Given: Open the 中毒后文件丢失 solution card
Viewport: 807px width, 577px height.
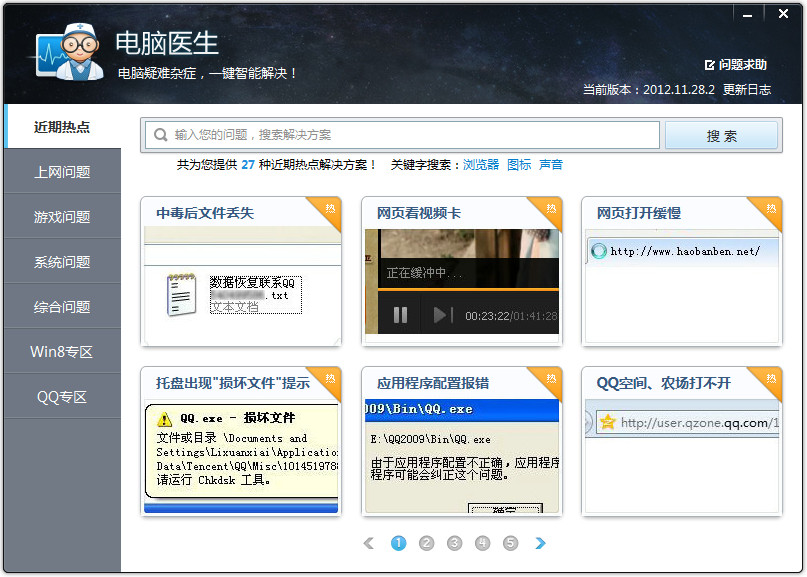Looking at the screenshot, I should pos(240,271).
